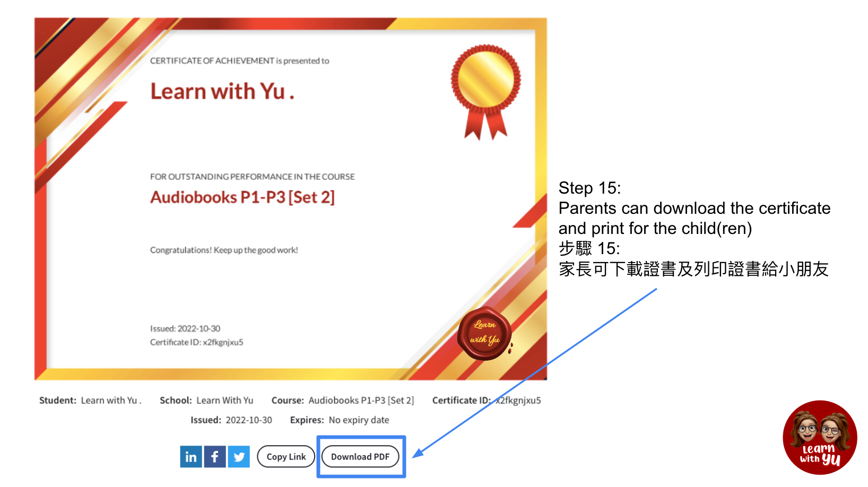Click the Congratulations message on certificate
The width and height of the screenshot is (868, 487).
click(x=224, y=250)
